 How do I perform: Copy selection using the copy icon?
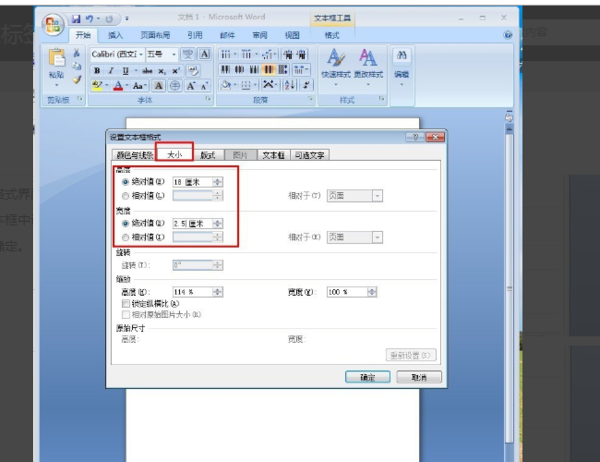tap(77, 66)
